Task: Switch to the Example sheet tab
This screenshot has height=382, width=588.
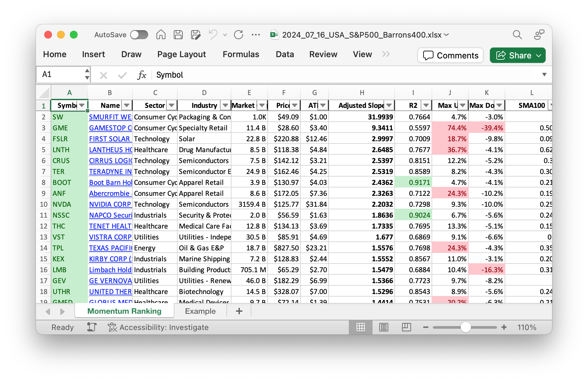Action: [200, 311]
